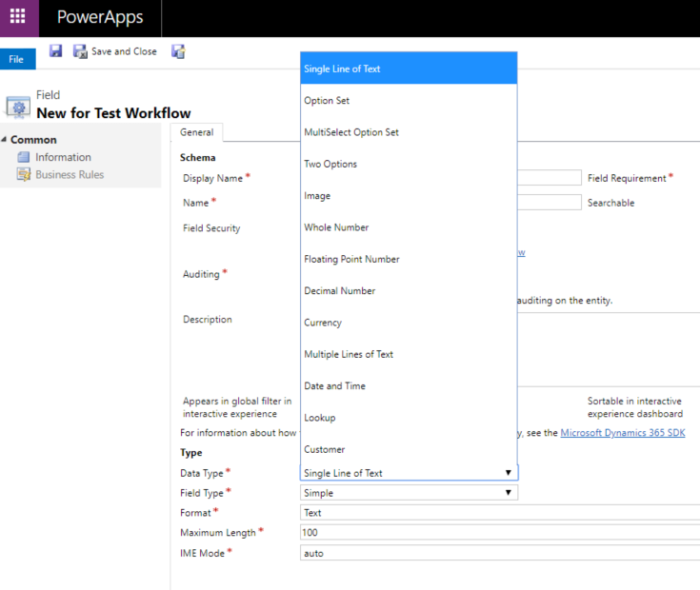Select Currency data type
700x590 pixels.
click(409, 322)
